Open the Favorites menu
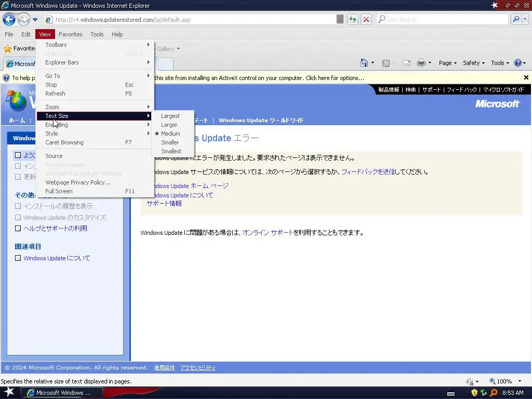The width and height of the screenshot is (532, 399). [x=70, y=34]
